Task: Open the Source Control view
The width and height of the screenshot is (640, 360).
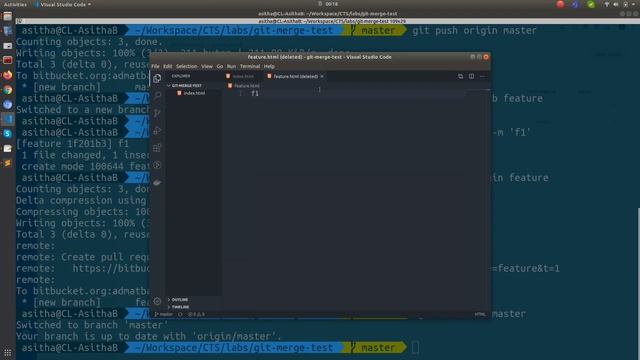Action: point(157,113)
